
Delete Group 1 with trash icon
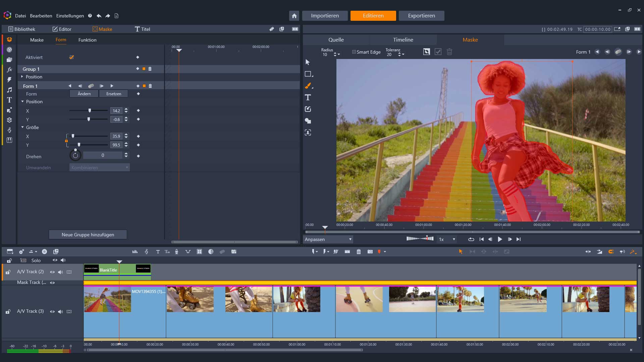pos(150,69)
